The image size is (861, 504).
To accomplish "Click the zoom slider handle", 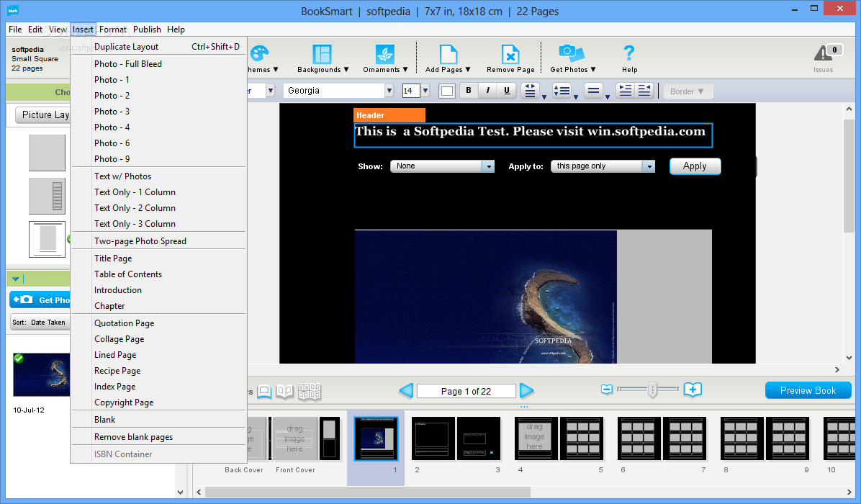I will pos(652,390).
